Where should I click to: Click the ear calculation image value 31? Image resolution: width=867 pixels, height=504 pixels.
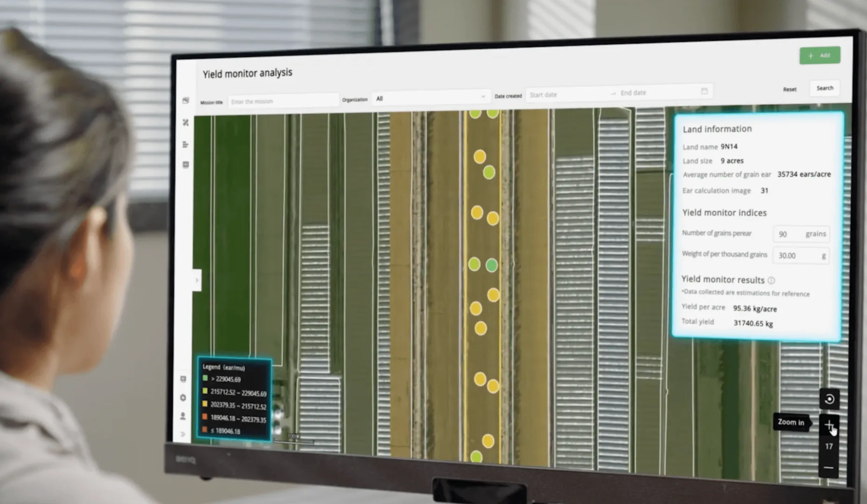[764, 190]
